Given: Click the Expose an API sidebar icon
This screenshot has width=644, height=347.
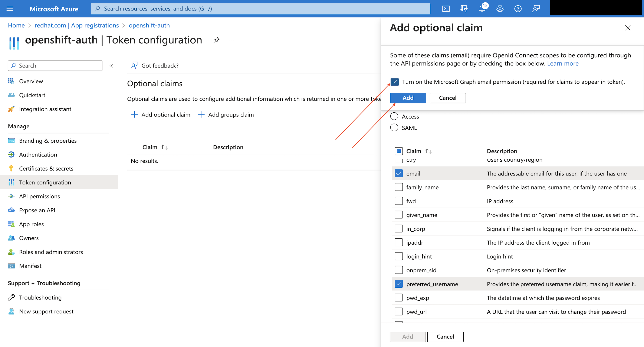Looking at the screenshot, I should [11, 209].
